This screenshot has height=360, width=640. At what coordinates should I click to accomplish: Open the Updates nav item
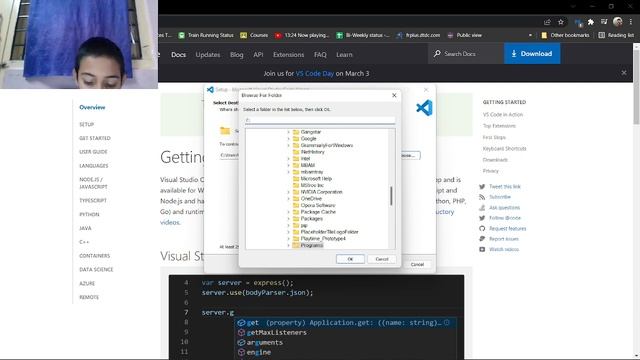tap(208, 54)
